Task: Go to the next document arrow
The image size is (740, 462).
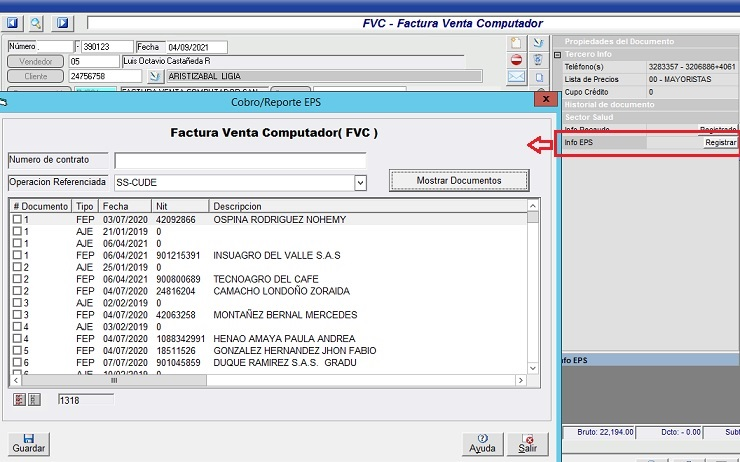Action: pyautogui.click(x=62, y=23)
